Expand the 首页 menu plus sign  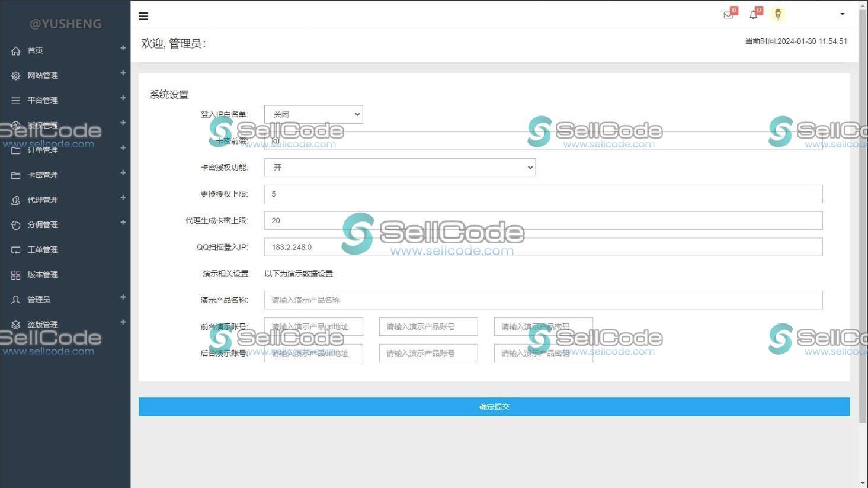(123, 48)
